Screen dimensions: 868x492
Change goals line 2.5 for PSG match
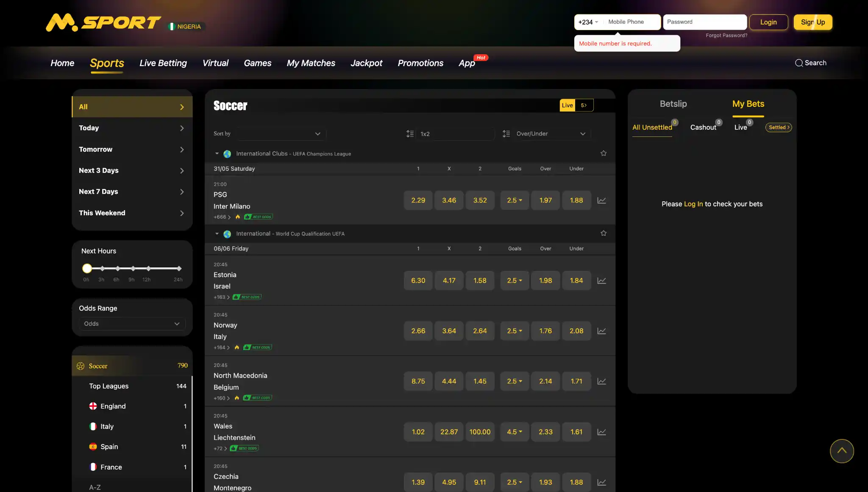pyautogui.click(x=515, y=200)
